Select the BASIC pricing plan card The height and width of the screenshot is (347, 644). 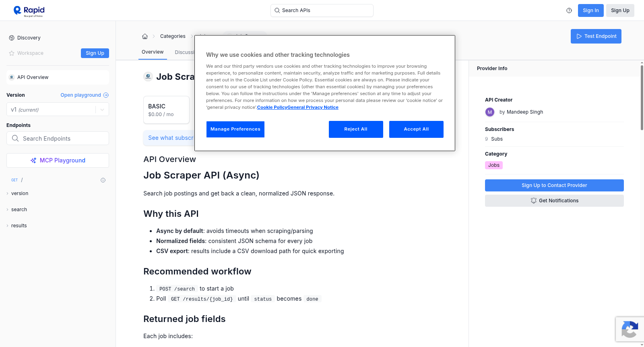click(x=166, y=110)
